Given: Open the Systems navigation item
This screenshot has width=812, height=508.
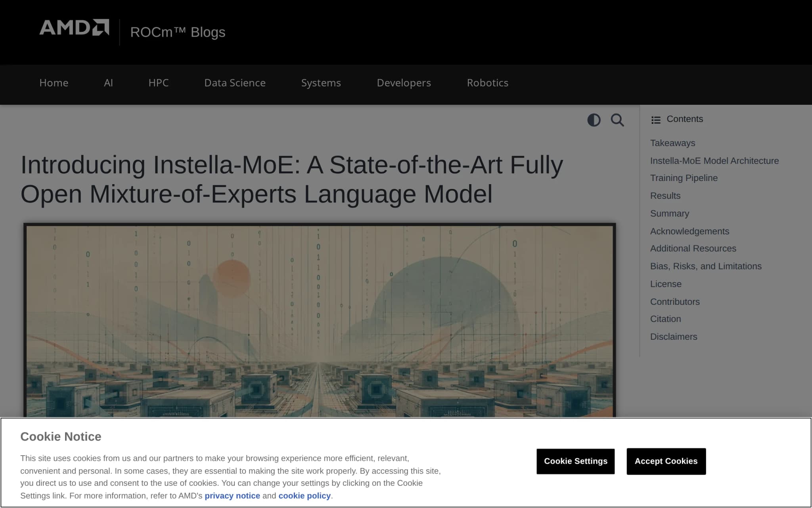Looking at the screenshot, I should [x=321, y=83].
